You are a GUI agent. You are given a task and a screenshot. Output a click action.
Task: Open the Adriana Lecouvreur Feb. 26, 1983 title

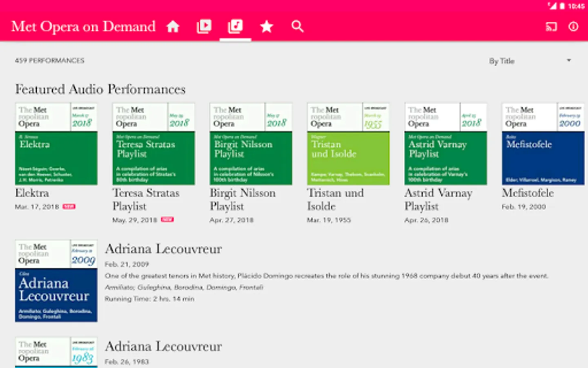pos(163,347)
